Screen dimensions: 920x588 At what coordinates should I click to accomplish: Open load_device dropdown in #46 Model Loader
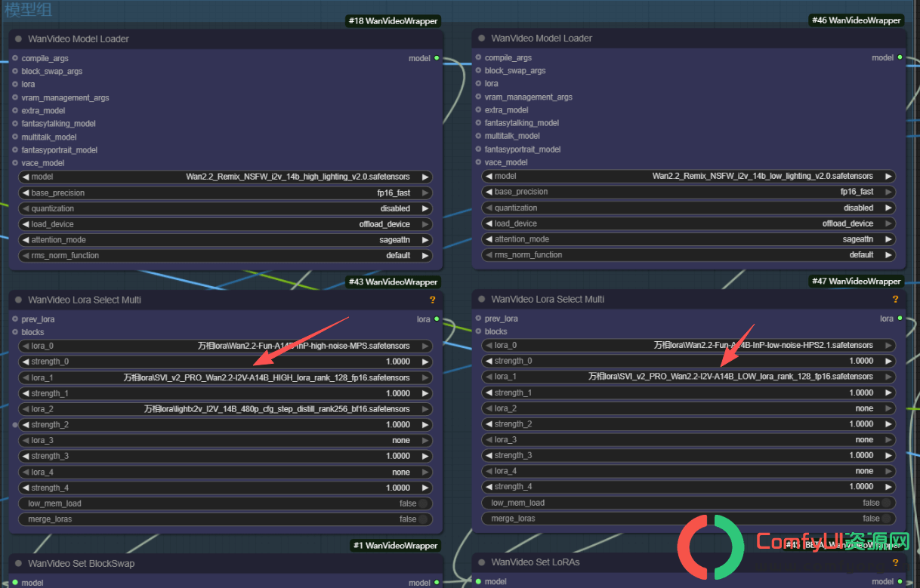click(x=689, y=223)
